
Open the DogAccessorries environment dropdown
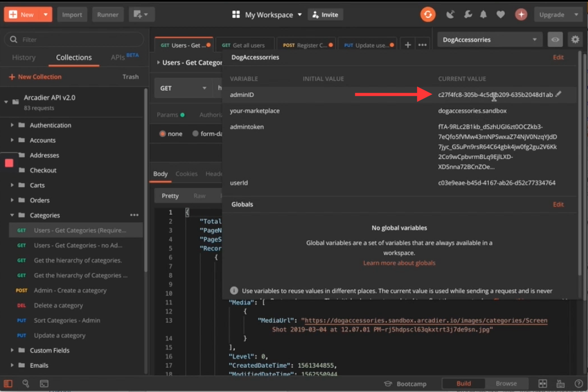point(489,39)
